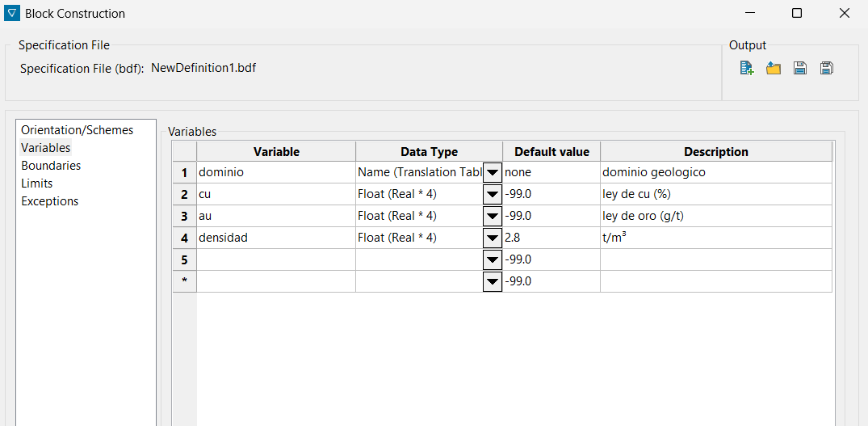Save the specification file with the single floppy icon

point(800,68)
